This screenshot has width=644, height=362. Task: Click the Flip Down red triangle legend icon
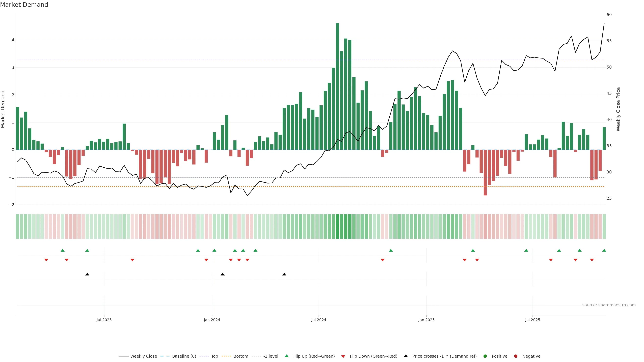tap(343, 356)
